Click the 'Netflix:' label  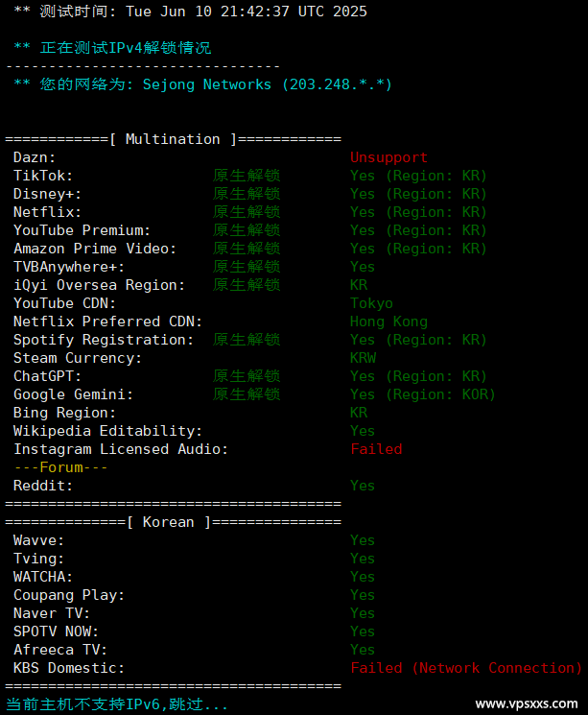point(47,212)
